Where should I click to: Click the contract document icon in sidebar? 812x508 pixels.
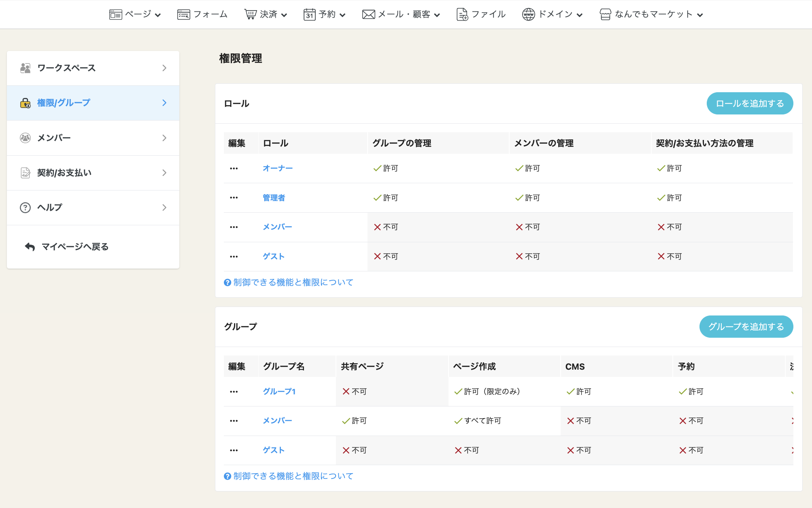(26, 173)
